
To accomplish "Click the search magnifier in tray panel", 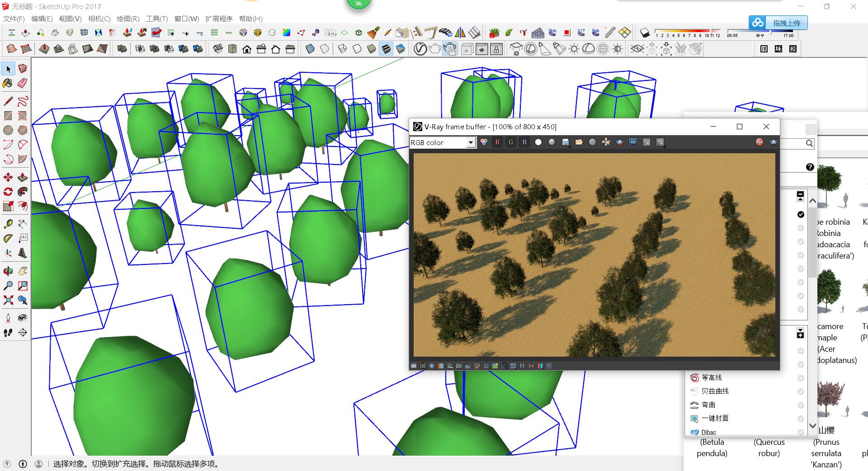I will [809, 143].
